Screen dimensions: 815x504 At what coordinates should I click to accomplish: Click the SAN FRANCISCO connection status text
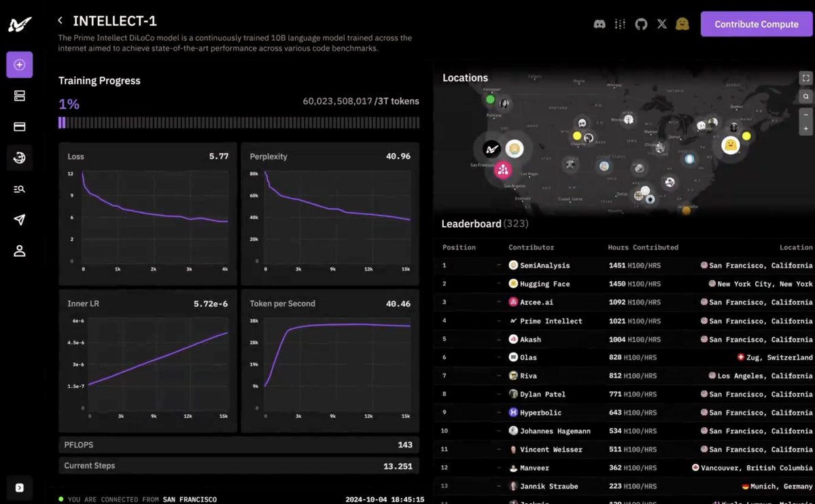click(190, 499)
